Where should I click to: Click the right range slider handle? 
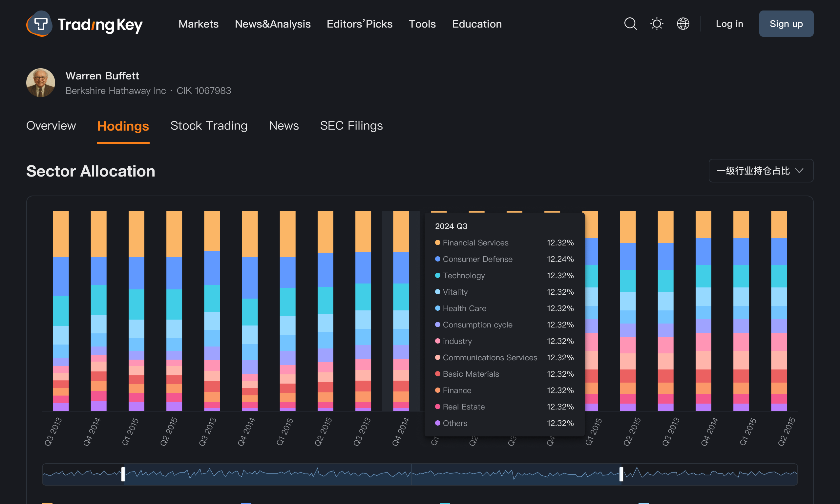point(621,474)
